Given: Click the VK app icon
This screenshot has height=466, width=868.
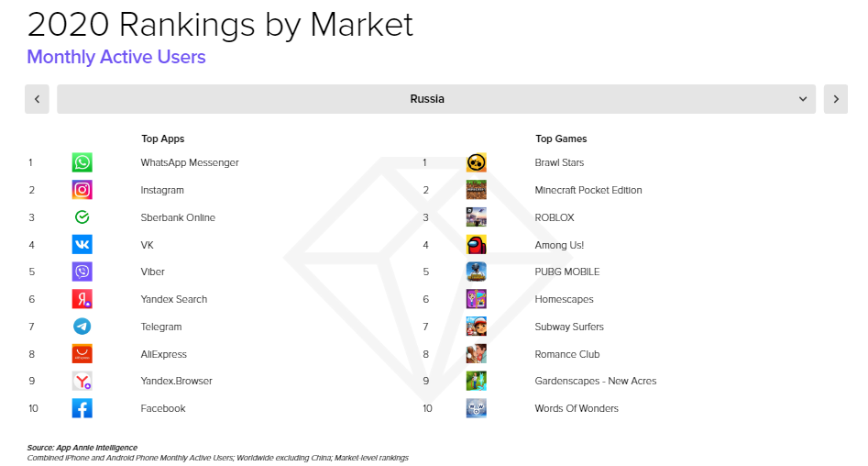Looking at the screenshot, I should tap(82, 244).
